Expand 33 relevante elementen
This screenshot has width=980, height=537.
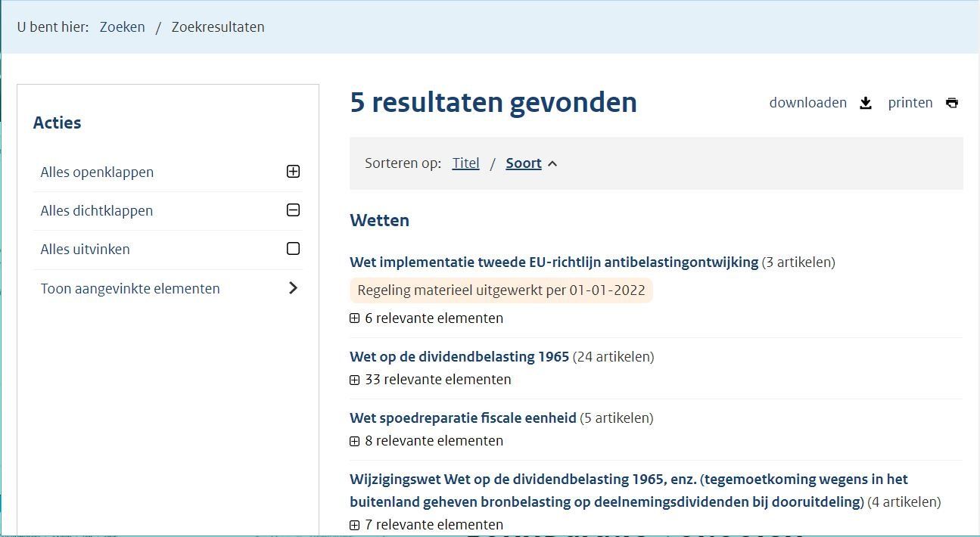(x=431, y=380)
